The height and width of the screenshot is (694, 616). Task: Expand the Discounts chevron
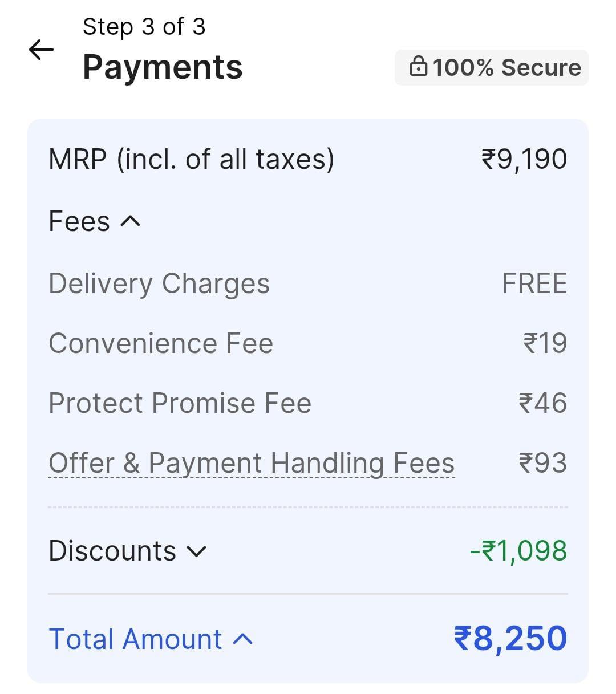[197, 551]
